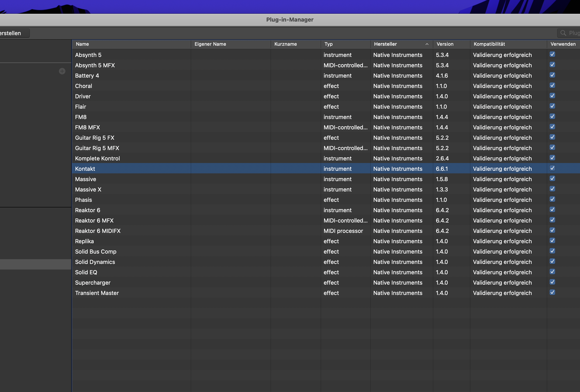
Task: Sort by the Typ column header
Action: coord(328,44)
